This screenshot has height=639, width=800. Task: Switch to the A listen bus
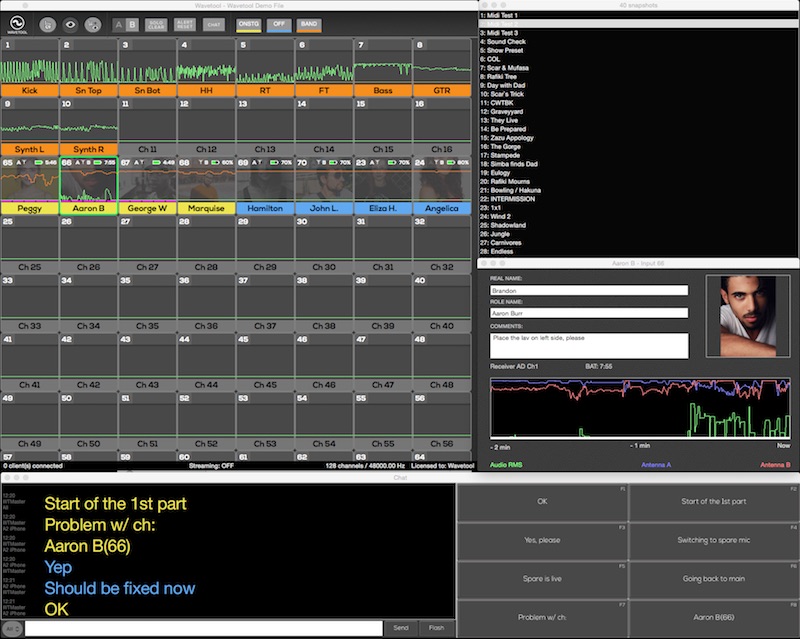click(x=119, y=24)
